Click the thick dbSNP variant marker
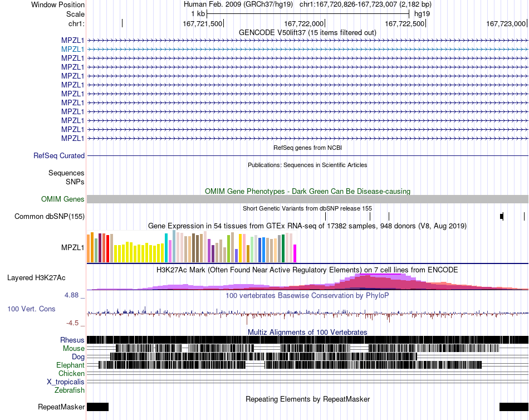 coord(502,217)
